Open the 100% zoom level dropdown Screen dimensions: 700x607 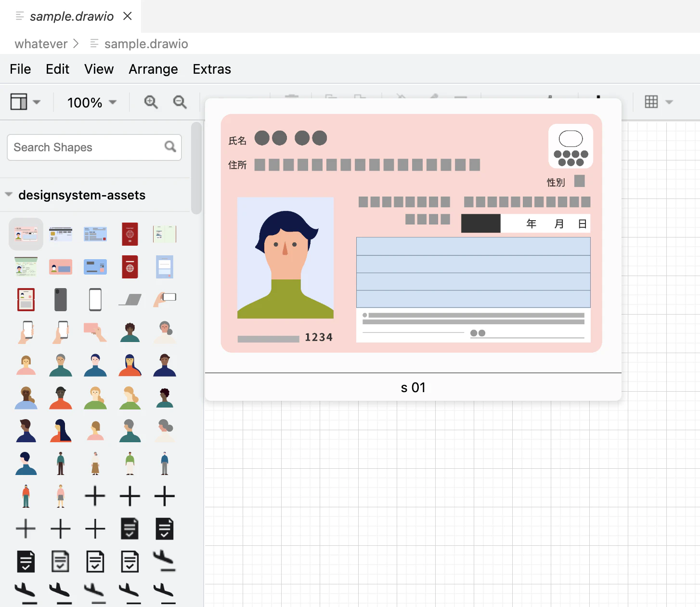pyautogui.click(x=92, y=102)
